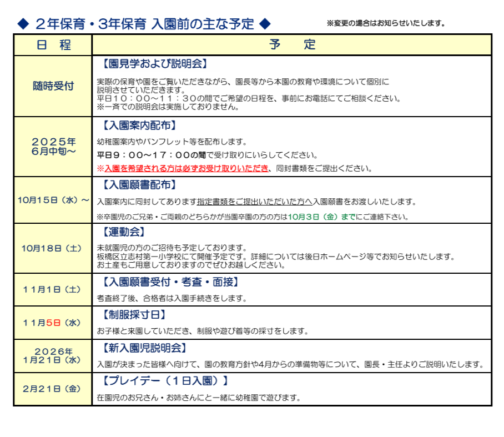The image size is (504, 437).
Task: Click underlined text 指定書類をご提出いただいた方へ
Action: [x=254, y=202]
